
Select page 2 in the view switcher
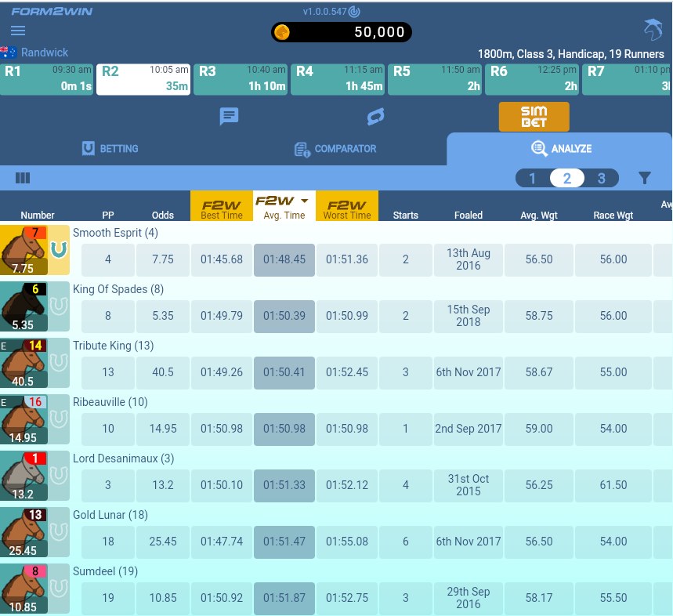[x=567, y=178]
